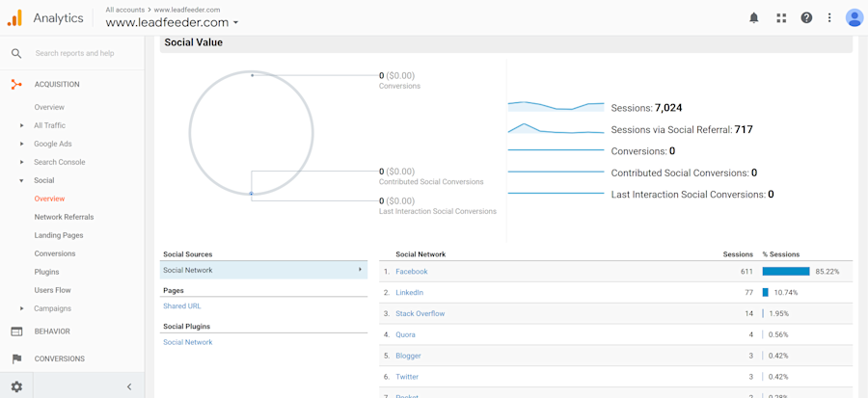Open the three-dot more options menu

(x=829, y=17)
